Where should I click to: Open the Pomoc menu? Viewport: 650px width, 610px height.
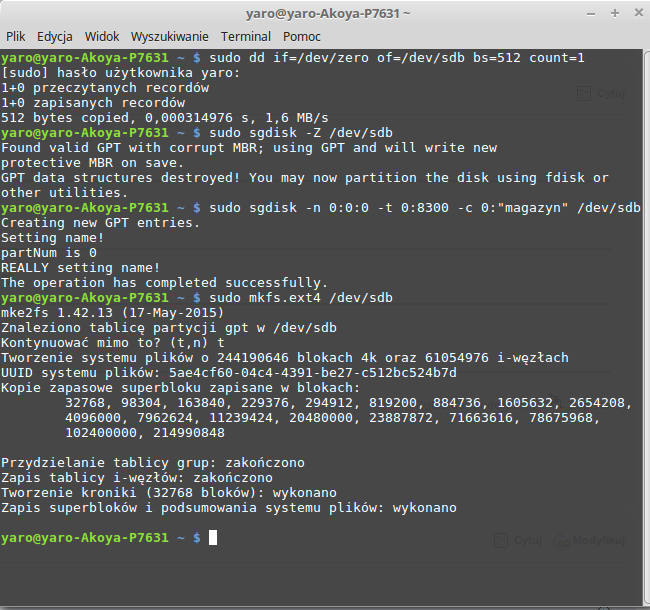tap(302, 36)
